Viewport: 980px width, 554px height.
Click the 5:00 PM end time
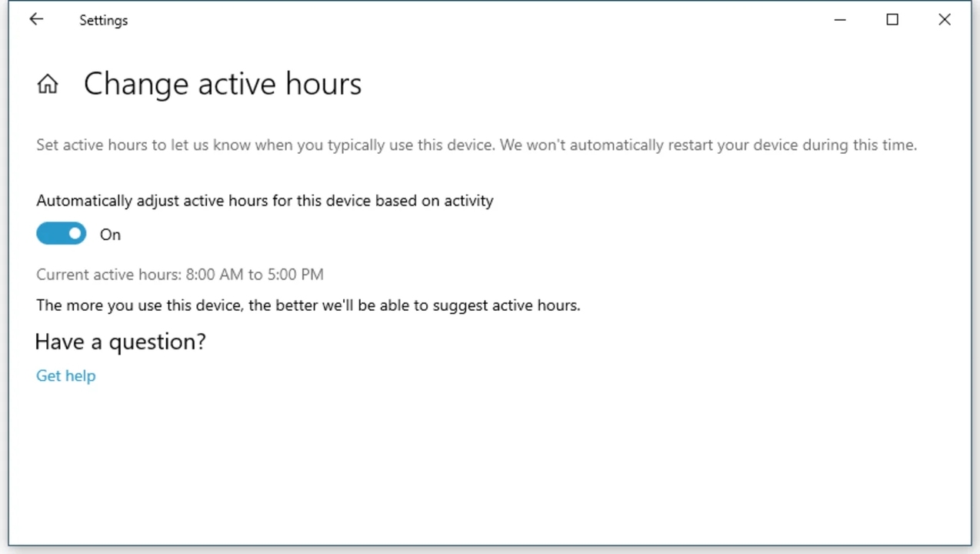point(295,275)
